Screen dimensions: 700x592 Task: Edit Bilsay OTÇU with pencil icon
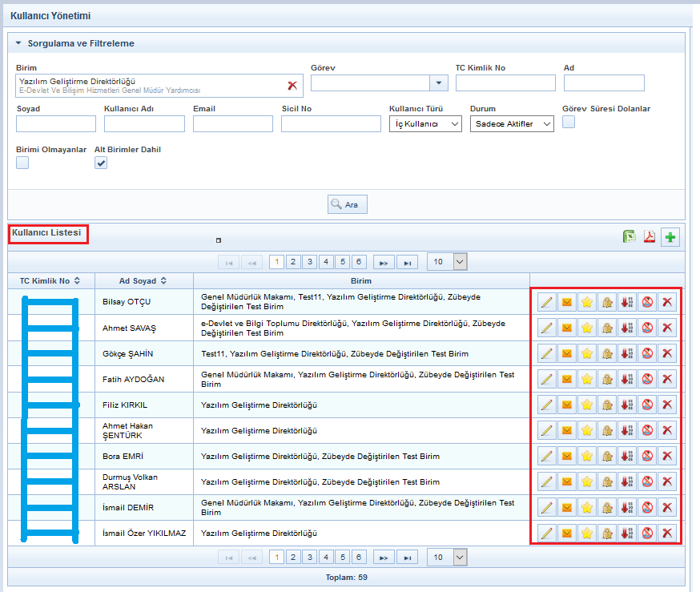coord(547,302)
